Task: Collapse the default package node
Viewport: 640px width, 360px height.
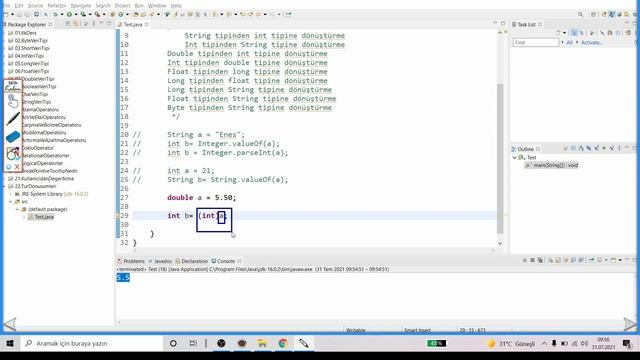Action: click(17, 209)
